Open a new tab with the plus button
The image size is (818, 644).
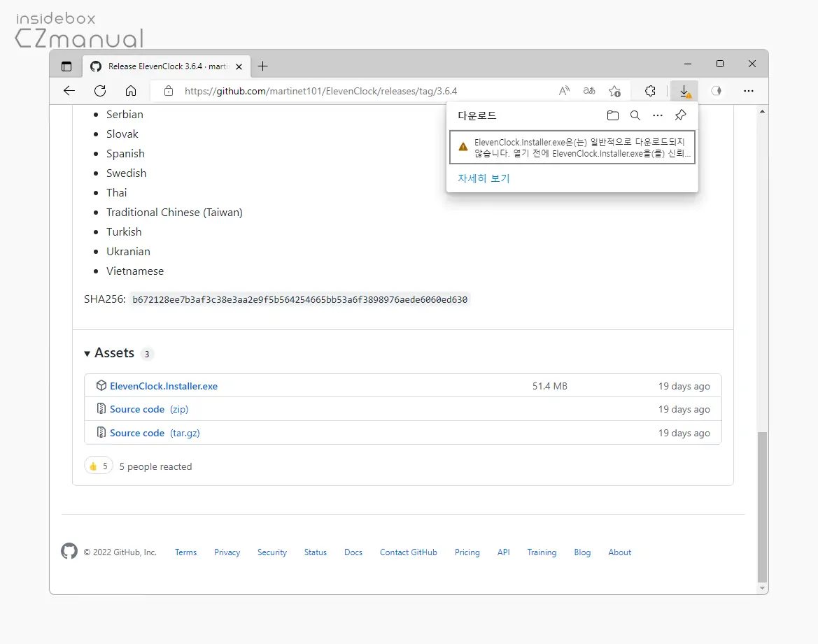pos(263,66)
